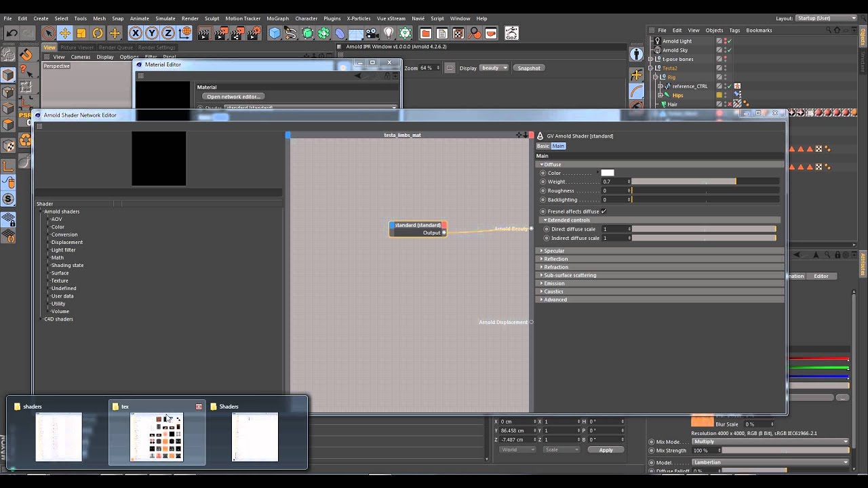
Task: Click the Snapshot button
Action: pos(529,68)
